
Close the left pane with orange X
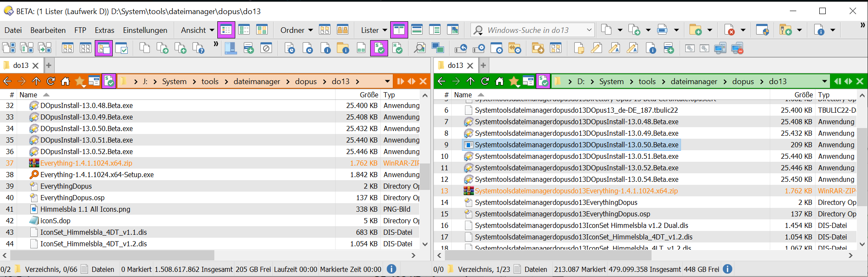click(x=423, y=81)
